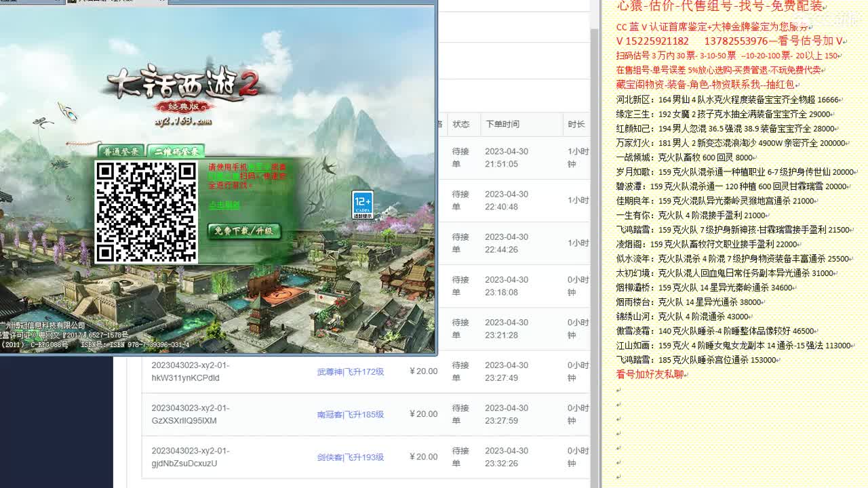This screenshot has height=488, width=868.
Task: Click the 一生有你 listing line
Action: point(692,216)
